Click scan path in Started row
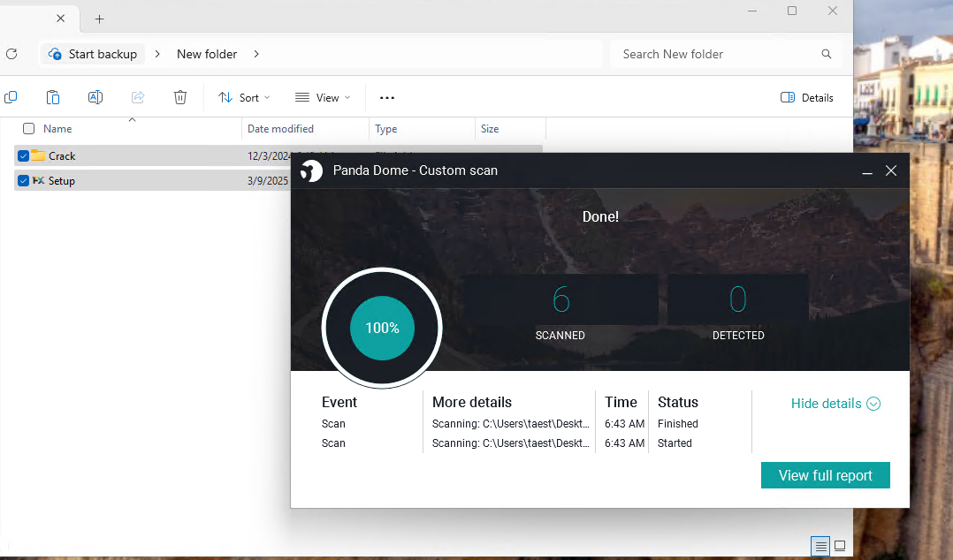 click(511, 443)
